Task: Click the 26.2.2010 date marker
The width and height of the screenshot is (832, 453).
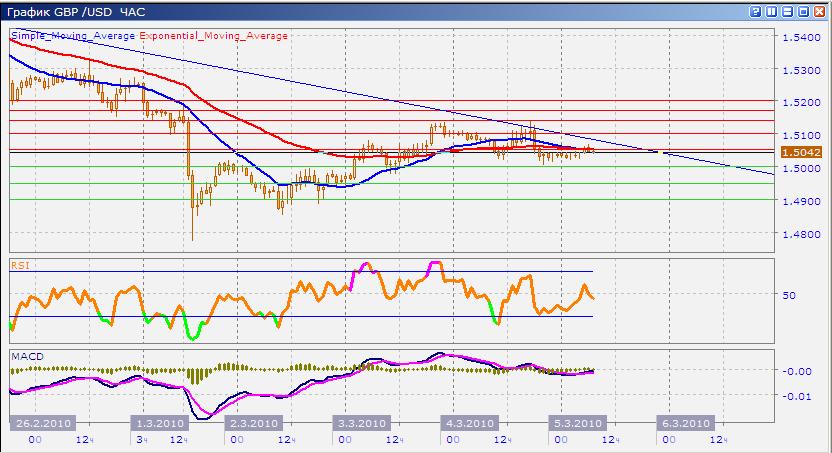Action: (41, 423)
